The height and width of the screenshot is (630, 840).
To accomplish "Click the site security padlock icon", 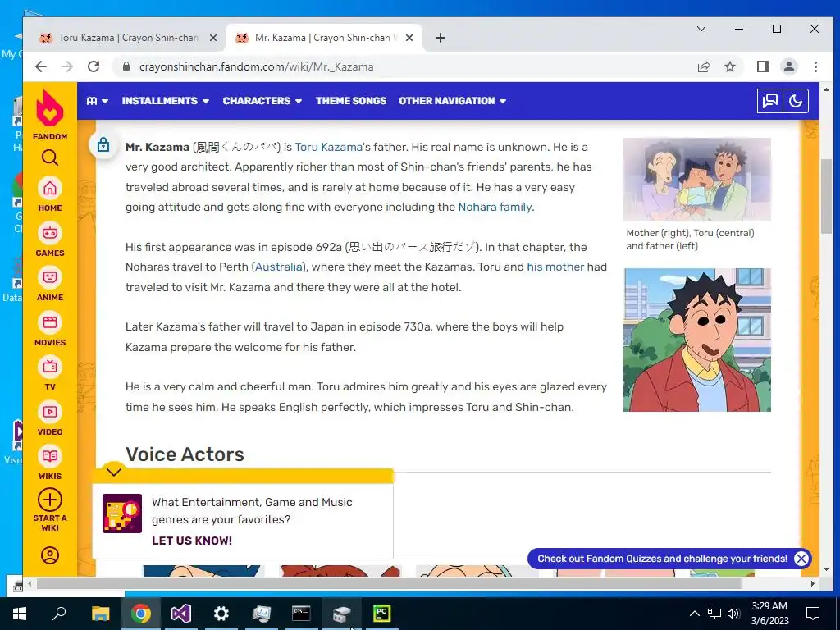I will click(x=126, y=66).
